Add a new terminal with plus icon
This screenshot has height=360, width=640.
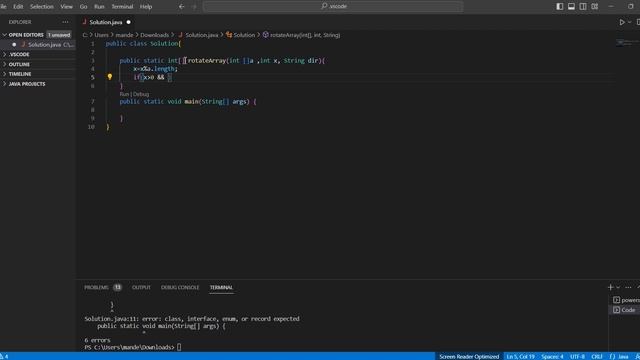pos(611,287)
